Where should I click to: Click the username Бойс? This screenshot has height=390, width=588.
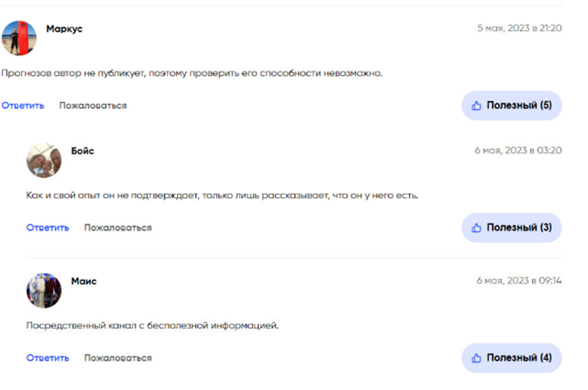tap(83, 151)
